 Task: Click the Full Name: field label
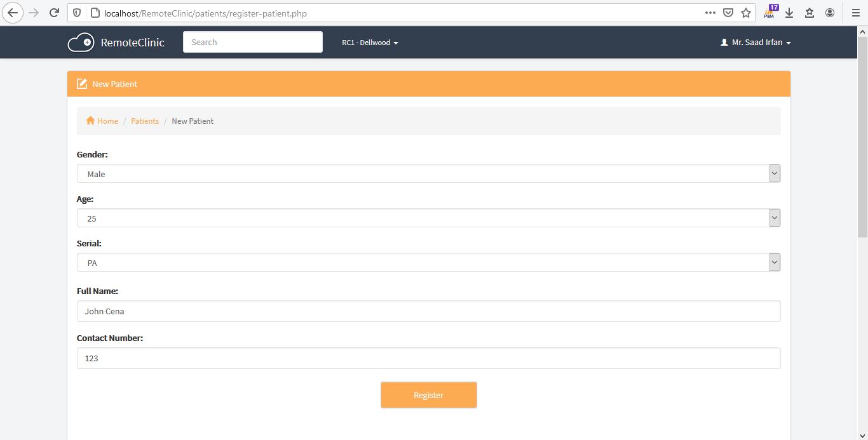97,291
